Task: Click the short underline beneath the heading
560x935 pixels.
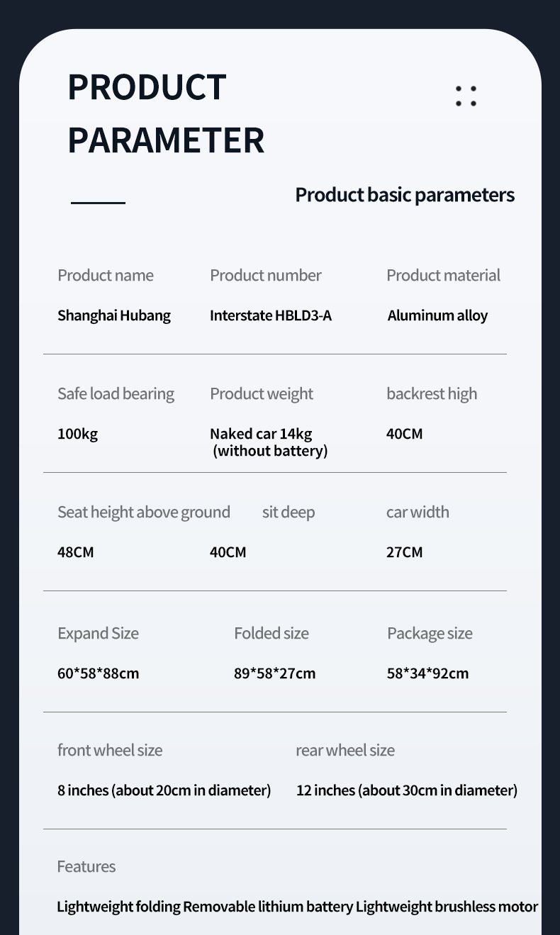Action: tap(98, 203)
